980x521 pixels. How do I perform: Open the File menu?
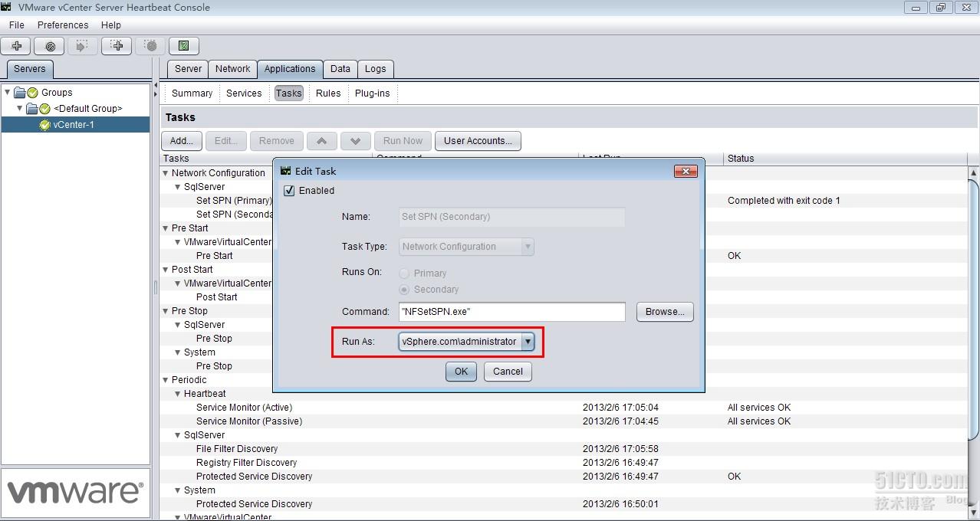click(17, 25)
